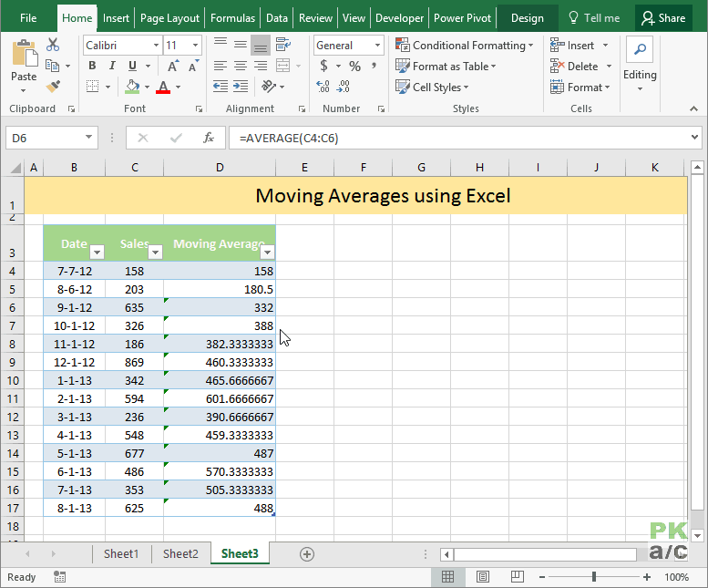Image resolution: width=708 pixels, height=588 pixels.
Task: Open the Design tab
Action: click(528, 18)
